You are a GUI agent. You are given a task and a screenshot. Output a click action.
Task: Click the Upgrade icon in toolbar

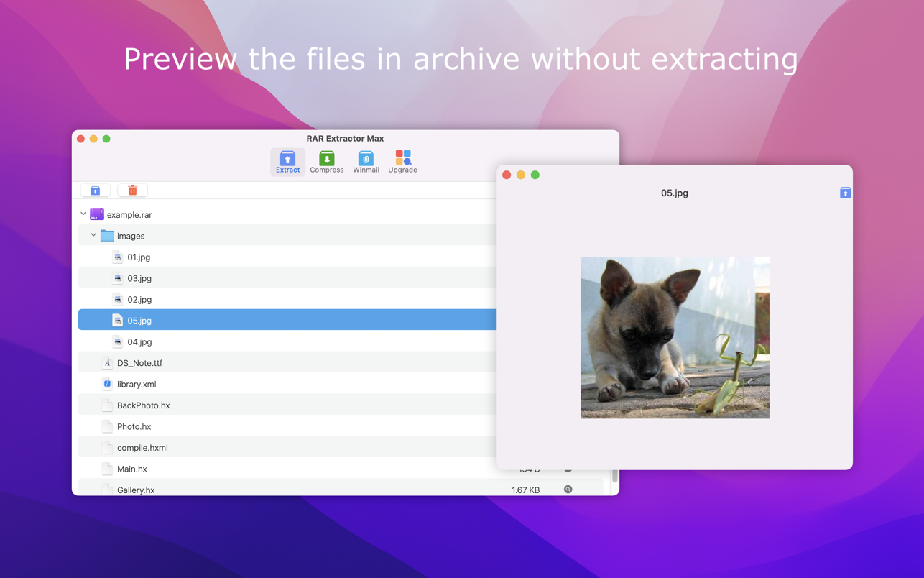pos(402,162)
